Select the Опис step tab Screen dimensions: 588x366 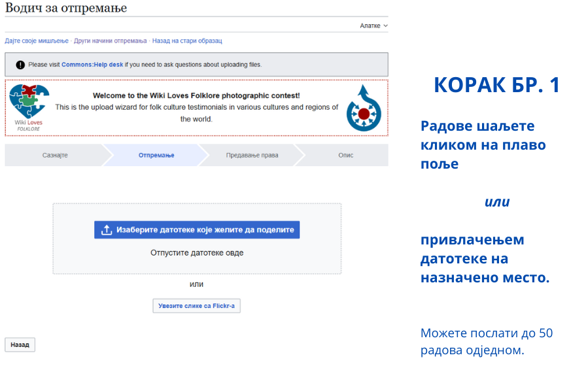[x=345, y=155]
